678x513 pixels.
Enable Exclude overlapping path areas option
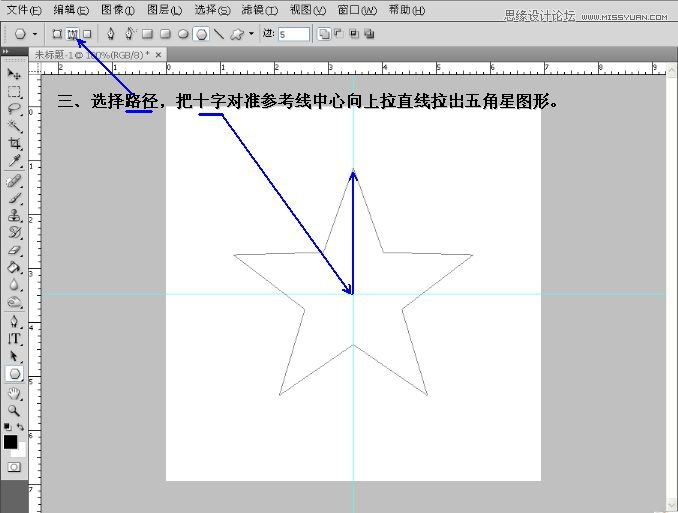[x=369, y=34]
